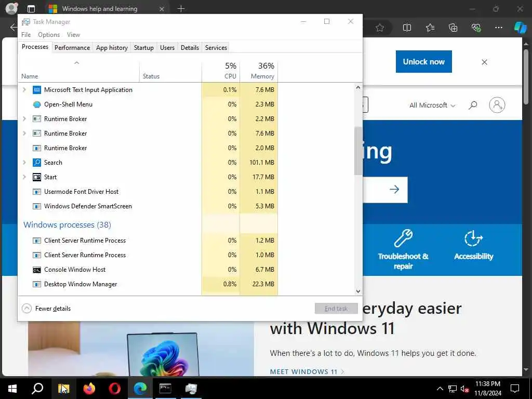
Task: Select the first Client Server Runtime Process row
Action: tap(148, 241)
